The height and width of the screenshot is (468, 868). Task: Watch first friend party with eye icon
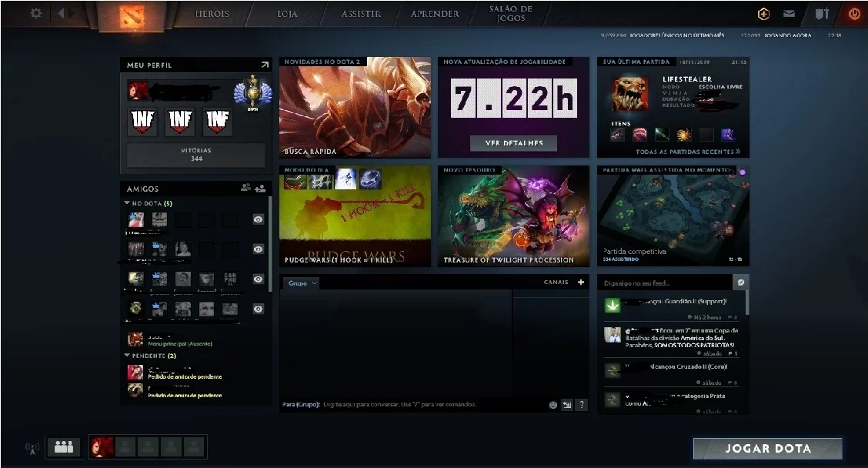click(x=258, y=219)
